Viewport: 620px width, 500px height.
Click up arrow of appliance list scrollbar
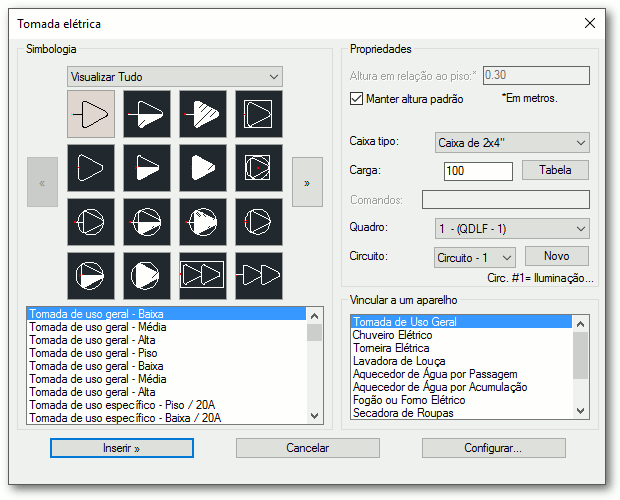point(580,324)
